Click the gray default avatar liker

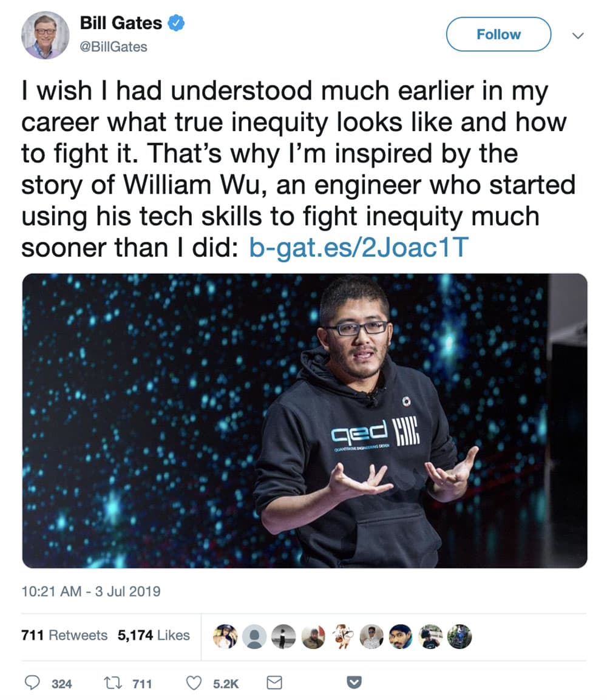pyautogui.click(x=254, y=636)
